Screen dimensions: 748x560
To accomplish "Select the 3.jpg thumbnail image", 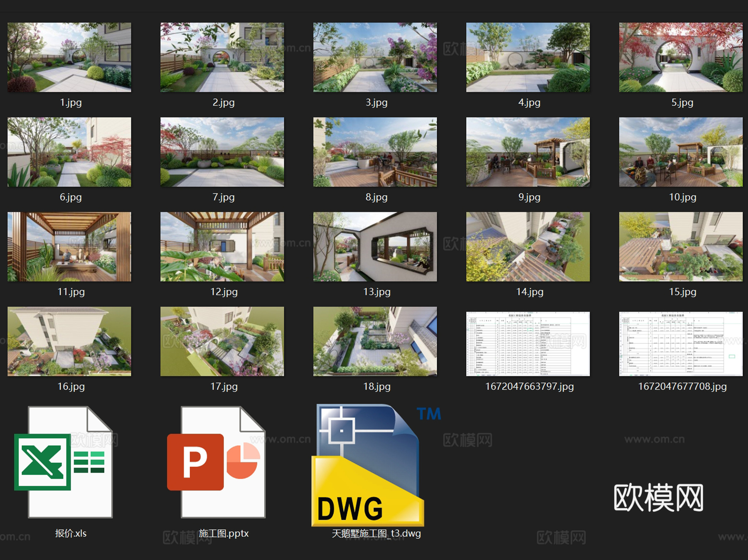I will (x=375, y=57).
